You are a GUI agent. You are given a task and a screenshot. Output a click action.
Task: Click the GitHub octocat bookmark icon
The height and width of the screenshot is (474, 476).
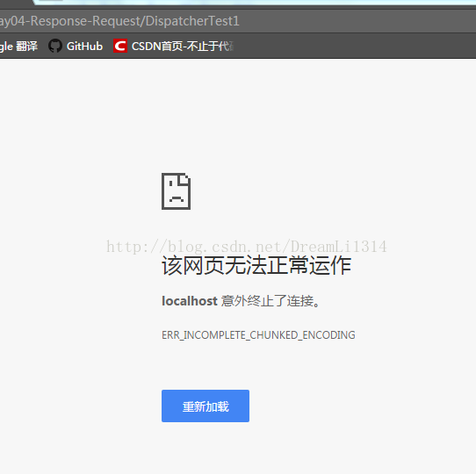pos(55,46)
